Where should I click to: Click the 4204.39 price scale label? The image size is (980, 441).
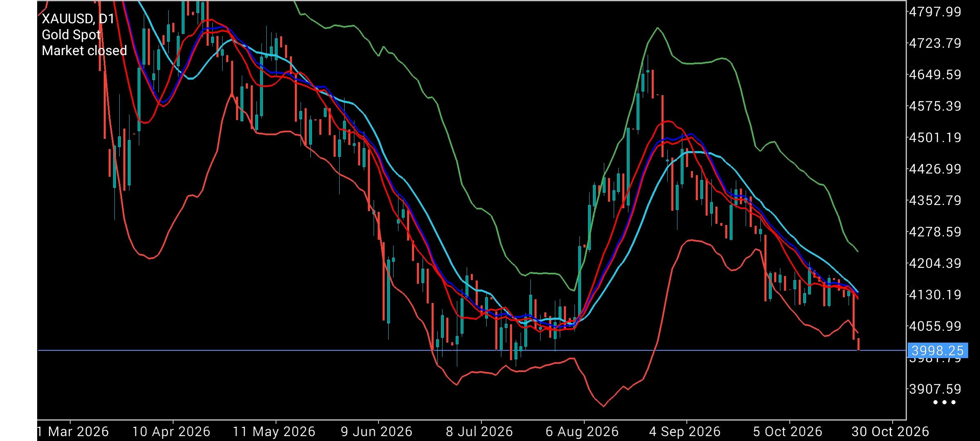[x=935, y=263]
